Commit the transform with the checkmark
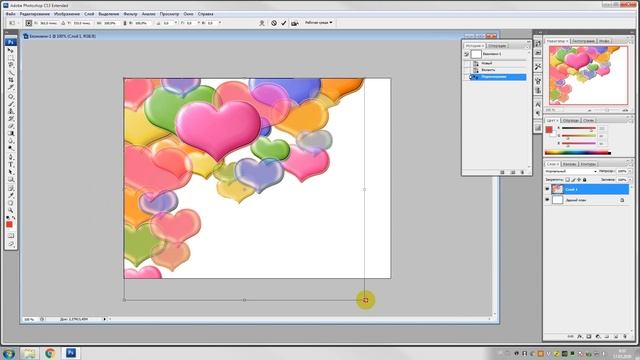 pyautogui.click(x=284, y=23)
